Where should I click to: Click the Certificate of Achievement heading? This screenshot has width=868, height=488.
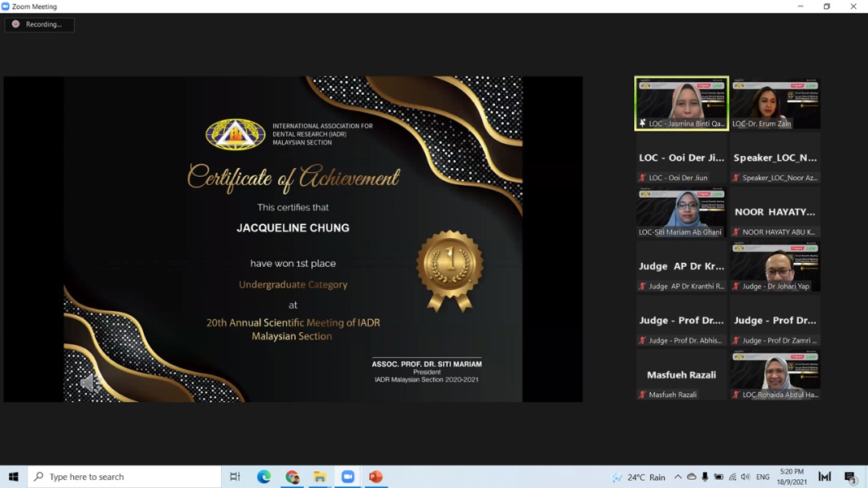click(x=293, y=178)
